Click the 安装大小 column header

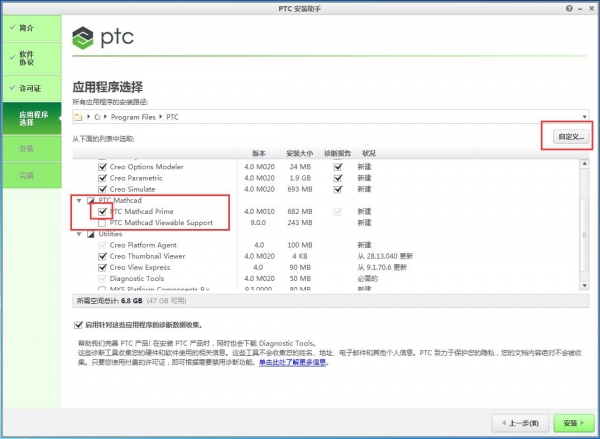(x=300, y=153)
